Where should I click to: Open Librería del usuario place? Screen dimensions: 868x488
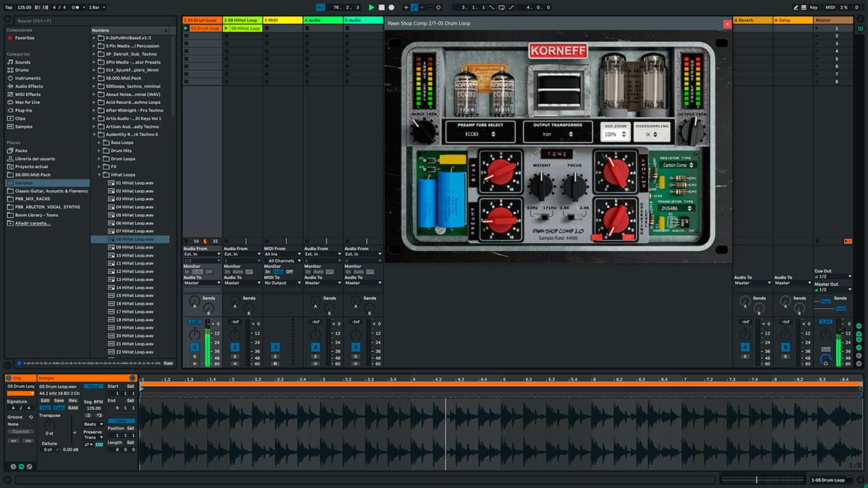click(x=32, y=158)
